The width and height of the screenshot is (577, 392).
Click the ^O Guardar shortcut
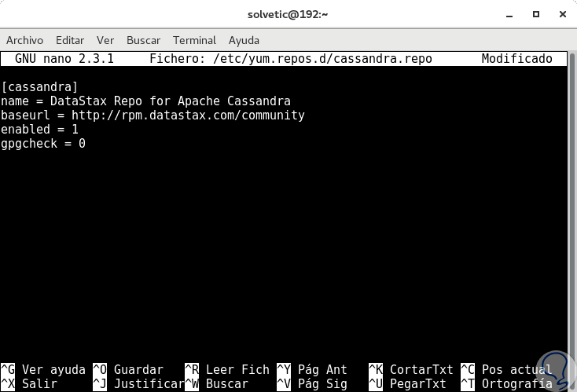coord(127,369)
